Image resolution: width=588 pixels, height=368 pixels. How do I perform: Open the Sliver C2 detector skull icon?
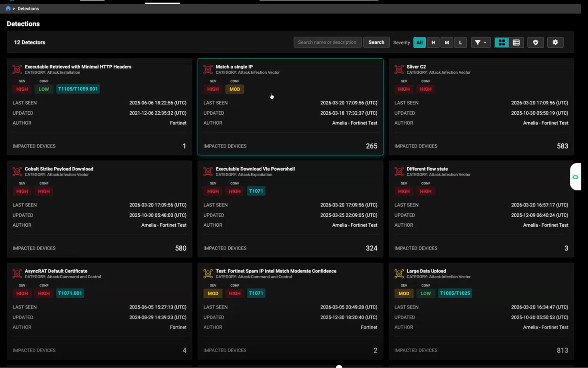coord(399,69)
